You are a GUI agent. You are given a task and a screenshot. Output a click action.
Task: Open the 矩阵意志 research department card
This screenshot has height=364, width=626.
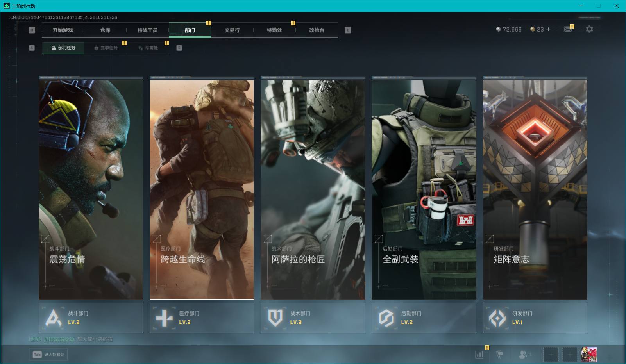pos(535,190)
